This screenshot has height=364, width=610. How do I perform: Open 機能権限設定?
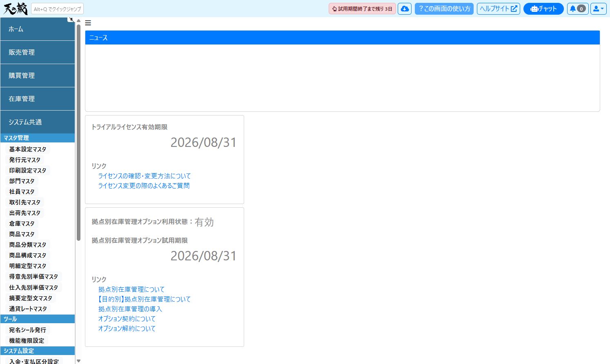pyautogui.click(x=27, y=341)
